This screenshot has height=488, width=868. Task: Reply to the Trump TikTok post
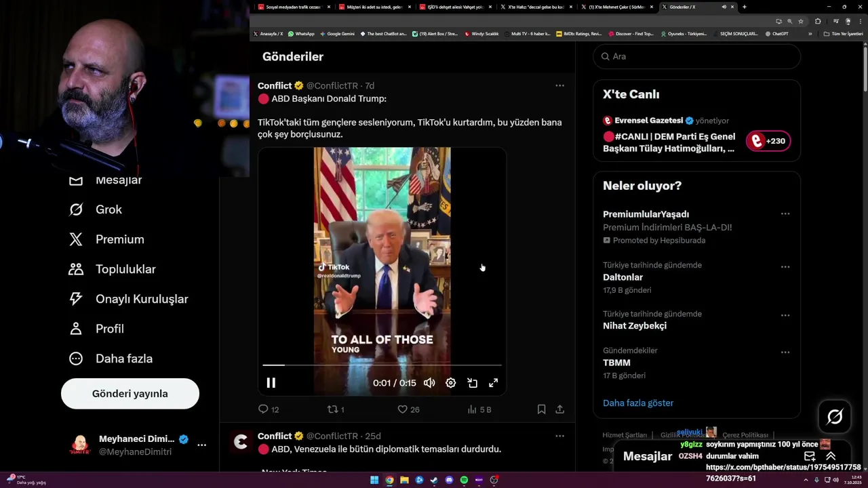coord(269,409)
